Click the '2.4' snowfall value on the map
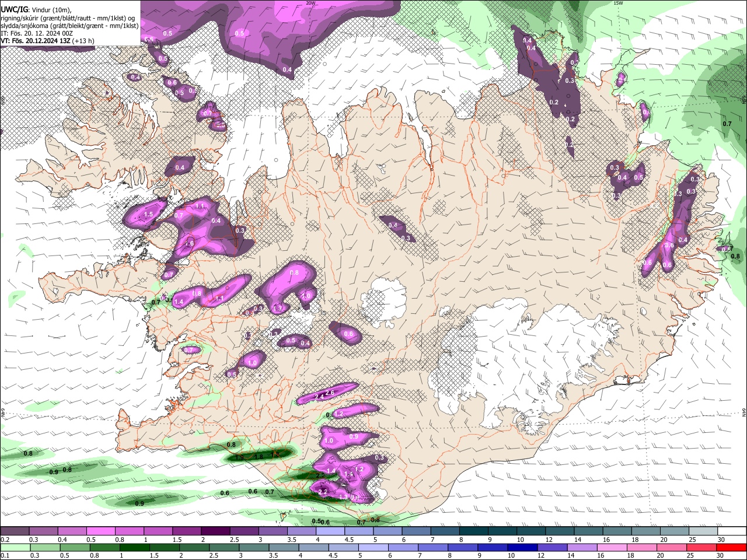 click(x=319, y=397)
